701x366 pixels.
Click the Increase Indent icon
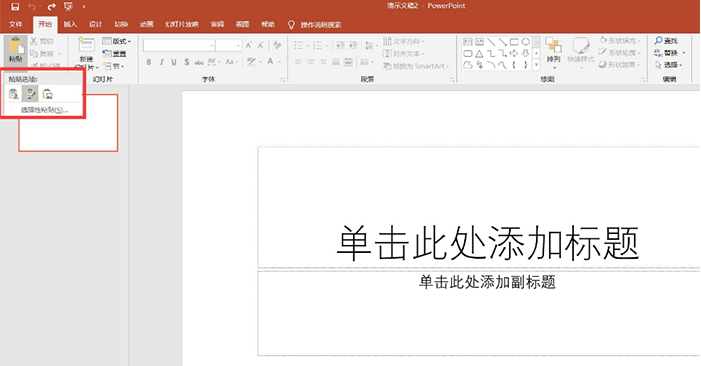click(353, 45)
